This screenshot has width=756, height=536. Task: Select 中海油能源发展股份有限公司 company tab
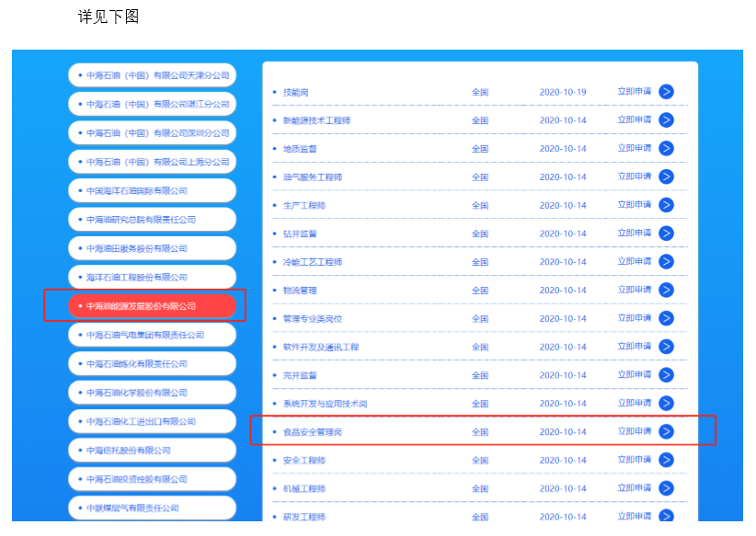tap(152, 306)
